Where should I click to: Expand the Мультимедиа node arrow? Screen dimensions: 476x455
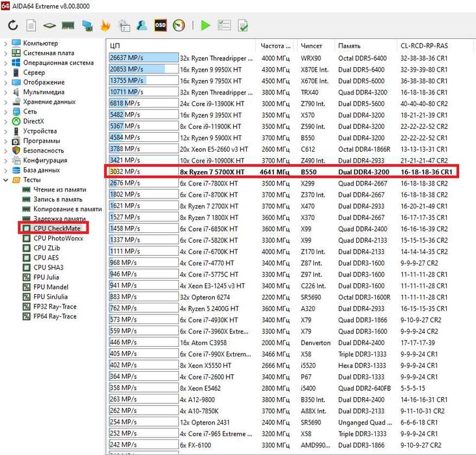click(x=5, y=92)
